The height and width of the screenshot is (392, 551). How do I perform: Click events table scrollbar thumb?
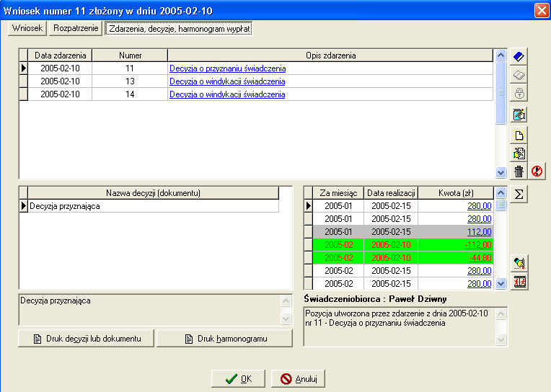(x=501, y=93)
